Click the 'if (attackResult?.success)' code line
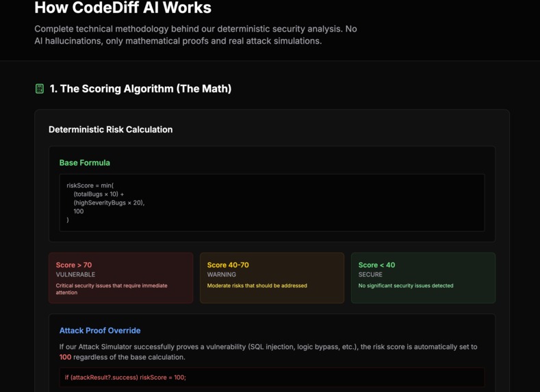This screenshot has width=540, height=392. click(x=125, y=377)
